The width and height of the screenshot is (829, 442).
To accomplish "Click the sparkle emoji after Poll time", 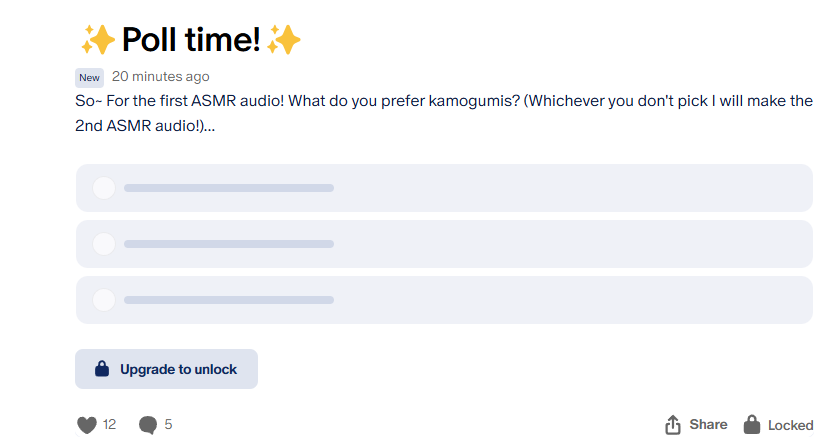I will tap(284, 40).
